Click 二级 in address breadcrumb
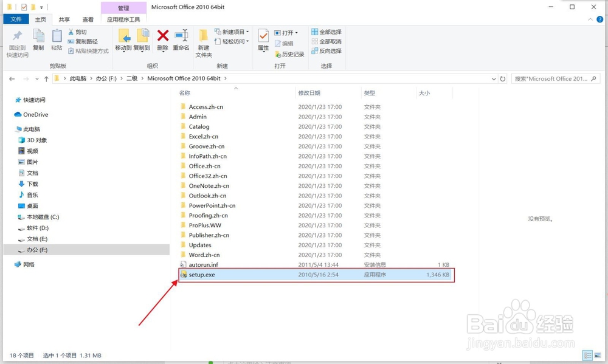 [132, 78]
